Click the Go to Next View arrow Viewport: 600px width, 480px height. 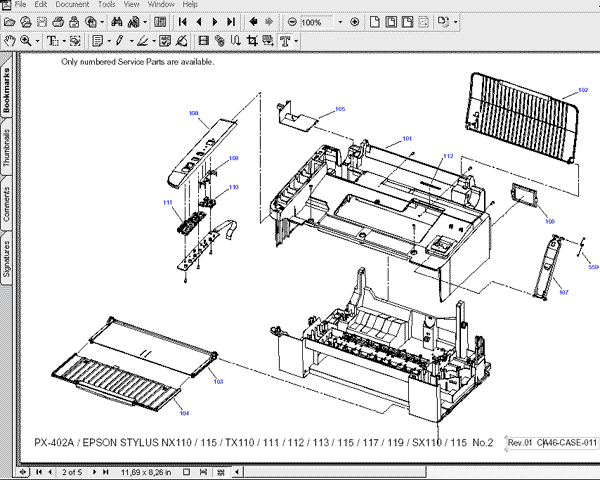[269, 22]
